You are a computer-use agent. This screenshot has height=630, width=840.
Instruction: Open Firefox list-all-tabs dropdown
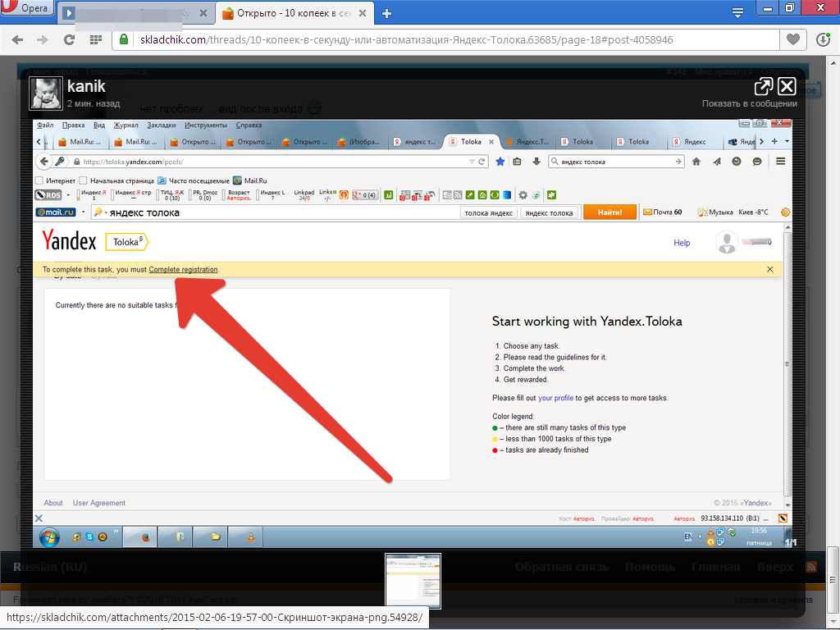point(787,141)
